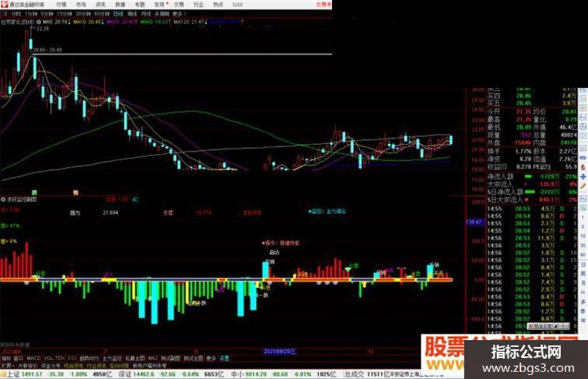Click the 中小 index in status bar
Viewport: 588px width, 379px height.
(x=250, y=375)
